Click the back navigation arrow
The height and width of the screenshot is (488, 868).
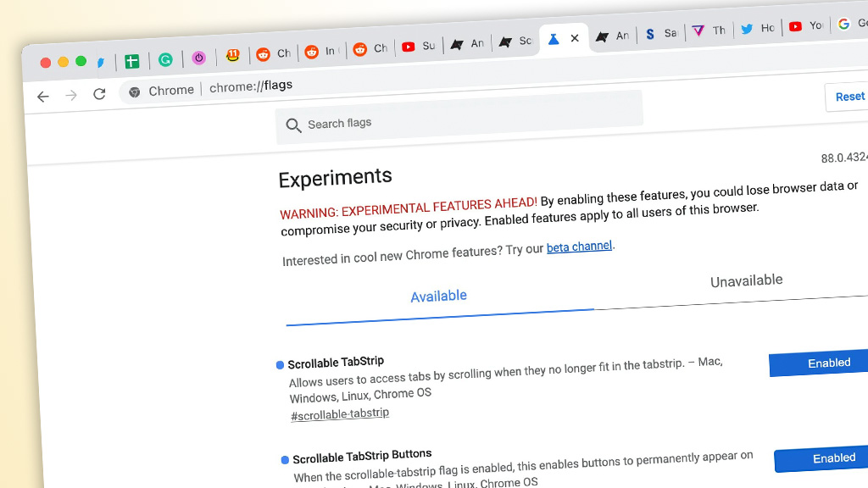(43, 97)
